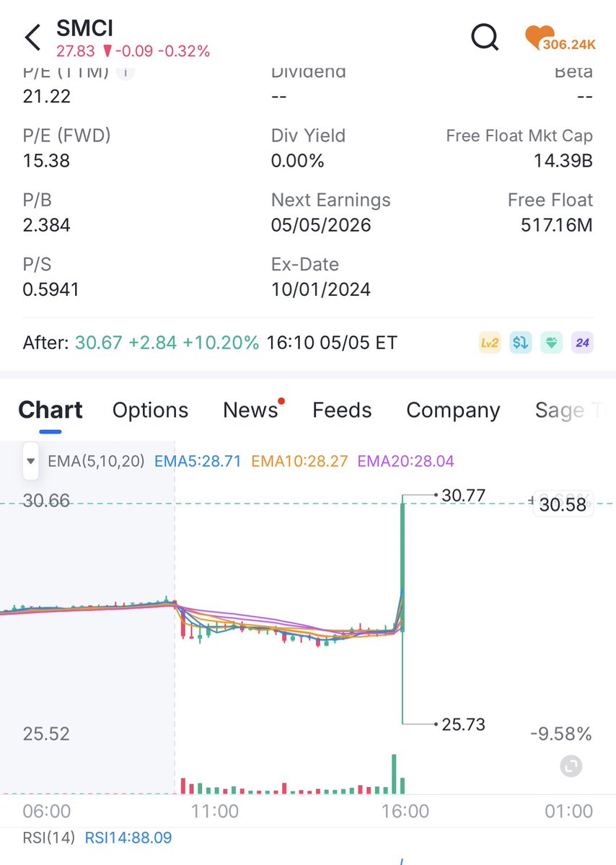This screenshot has width=616, height=865.
Task: Tap the P/E (TTM) value 21.22
Action: pyautogui.click(x=46, y=96)
